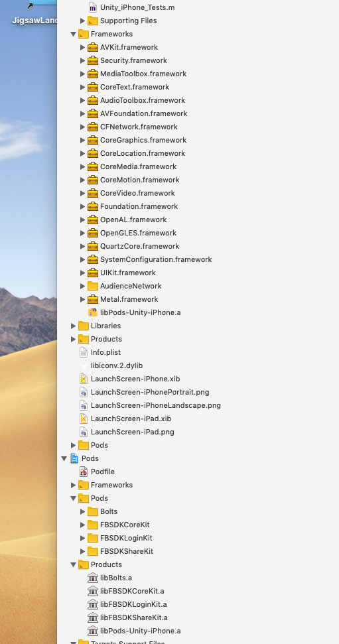Click the CoreText.framework toolbox icon
339x644 pixels.
click(93, 87)
